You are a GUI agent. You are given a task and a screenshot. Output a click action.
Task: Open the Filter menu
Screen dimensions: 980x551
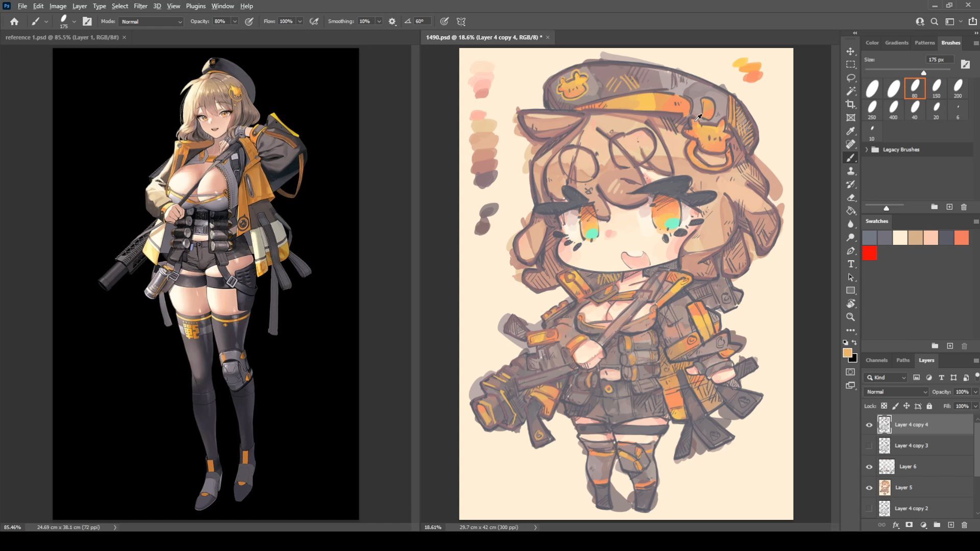(140, 6)
